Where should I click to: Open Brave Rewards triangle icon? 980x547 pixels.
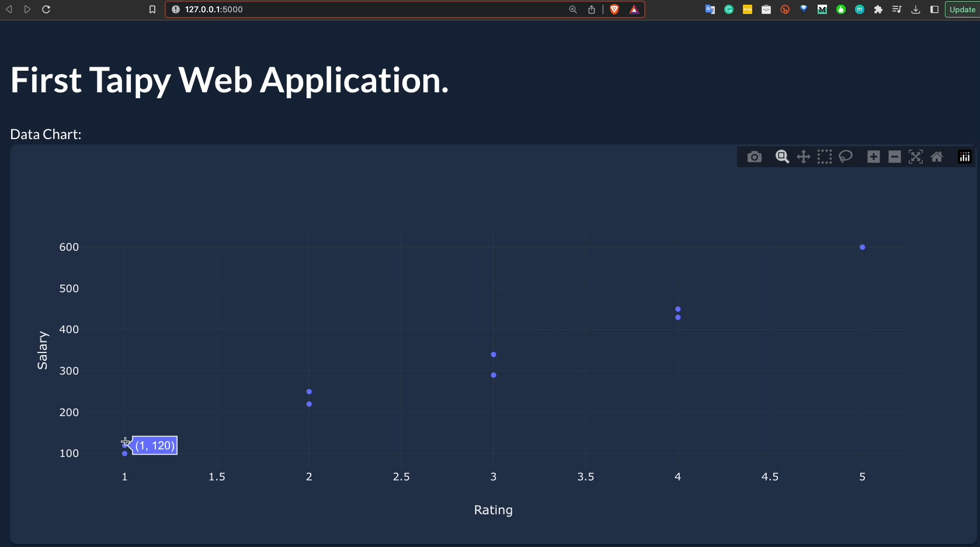(x=634, y=9)
